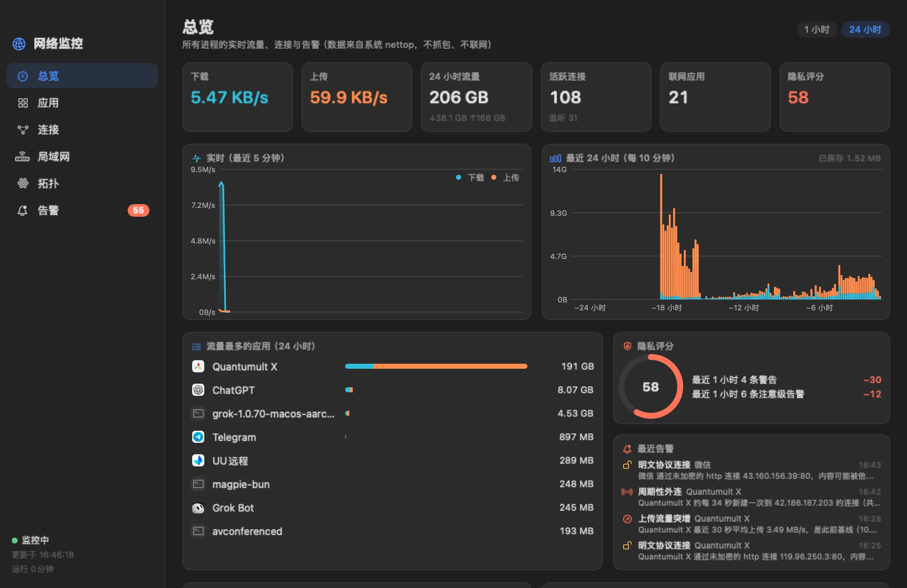
Task: Click the 告警 bell icon in sidebar
Action: [x=23, y=210]
